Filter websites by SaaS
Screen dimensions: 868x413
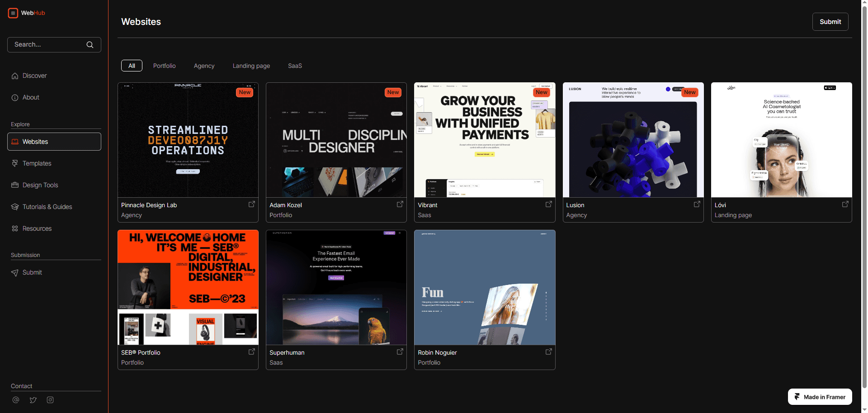(295, 66)
